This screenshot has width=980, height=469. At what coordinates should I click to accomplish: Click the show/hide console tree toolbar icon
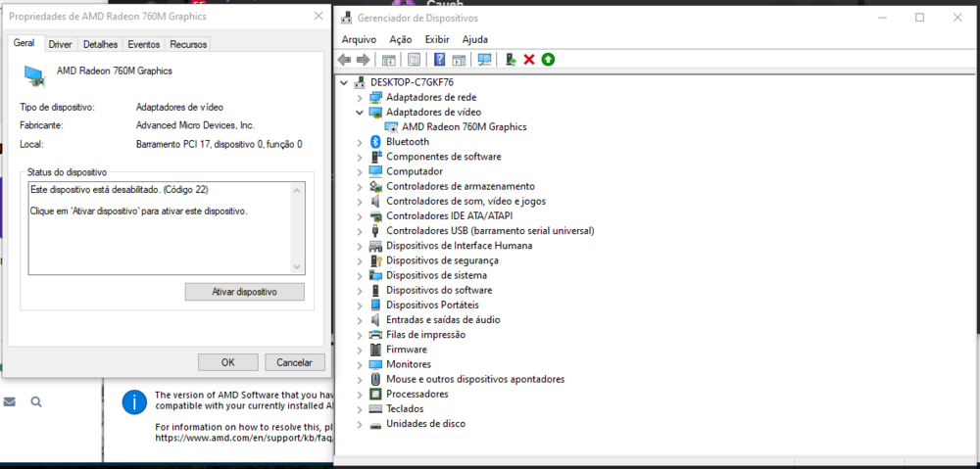pos(389,60)
